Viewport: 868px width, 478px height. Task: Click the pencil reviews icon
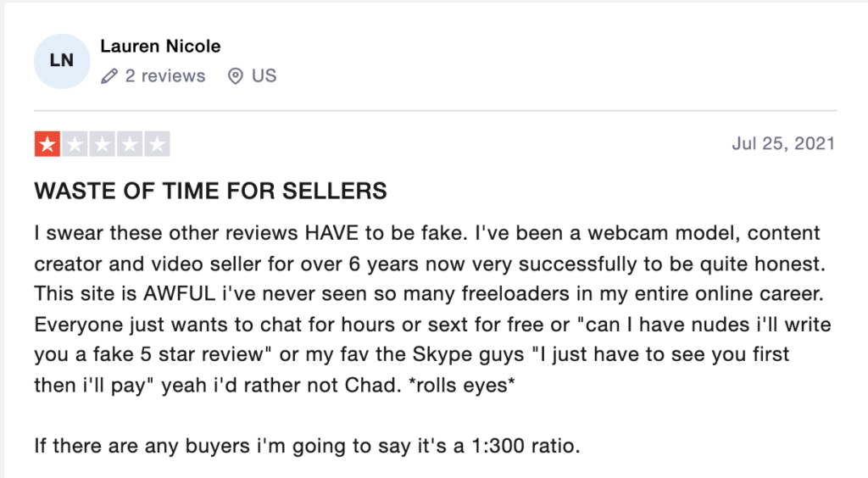(109, 75)
